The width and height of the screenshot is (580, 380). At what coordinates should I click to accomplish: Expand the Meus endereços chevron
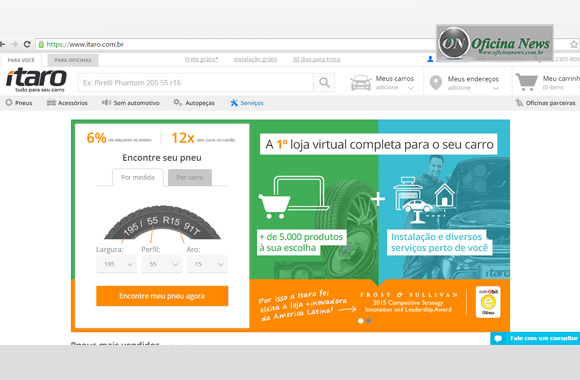496,88
